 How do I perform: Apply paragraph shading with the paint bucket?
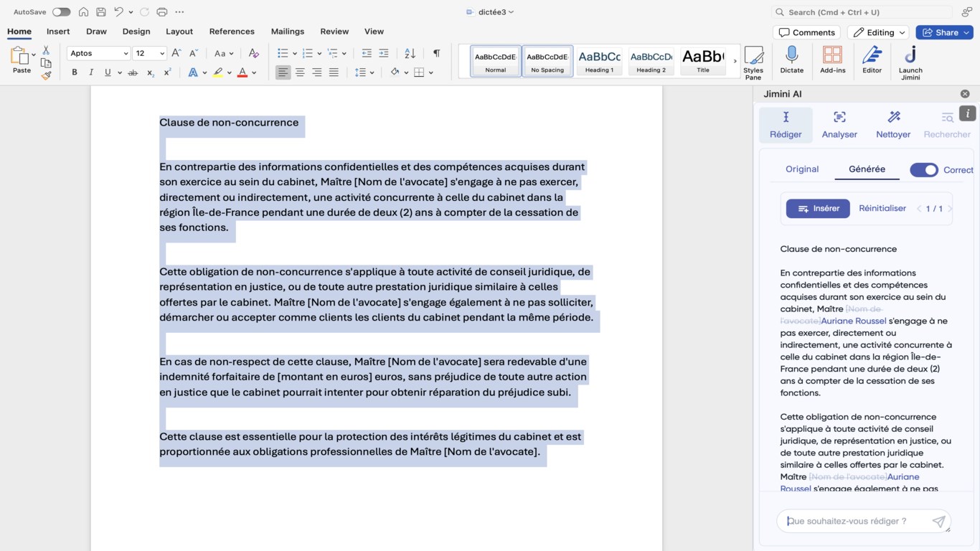coord(395,72)
